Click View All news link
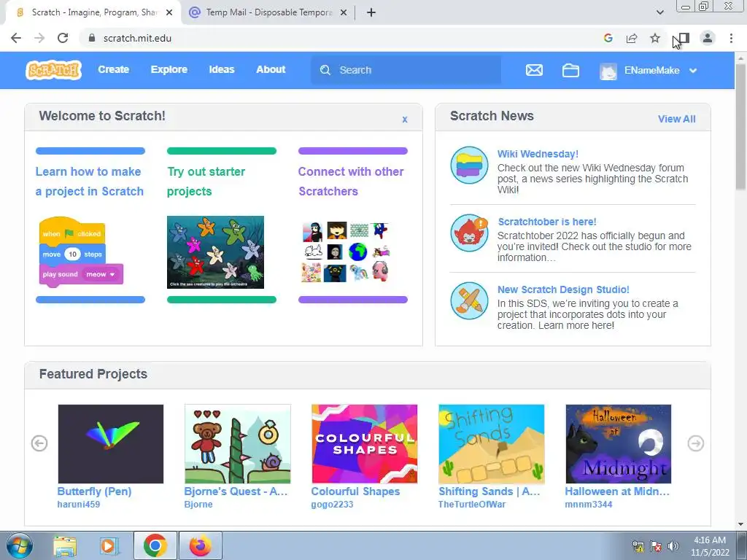 pos(676,119)
